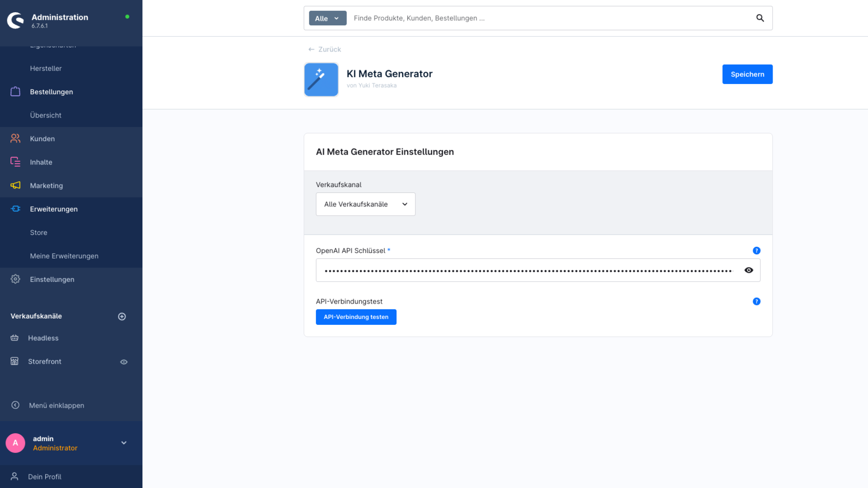
Task: Click API-Verbindung testen button
Action: point(356,317)
